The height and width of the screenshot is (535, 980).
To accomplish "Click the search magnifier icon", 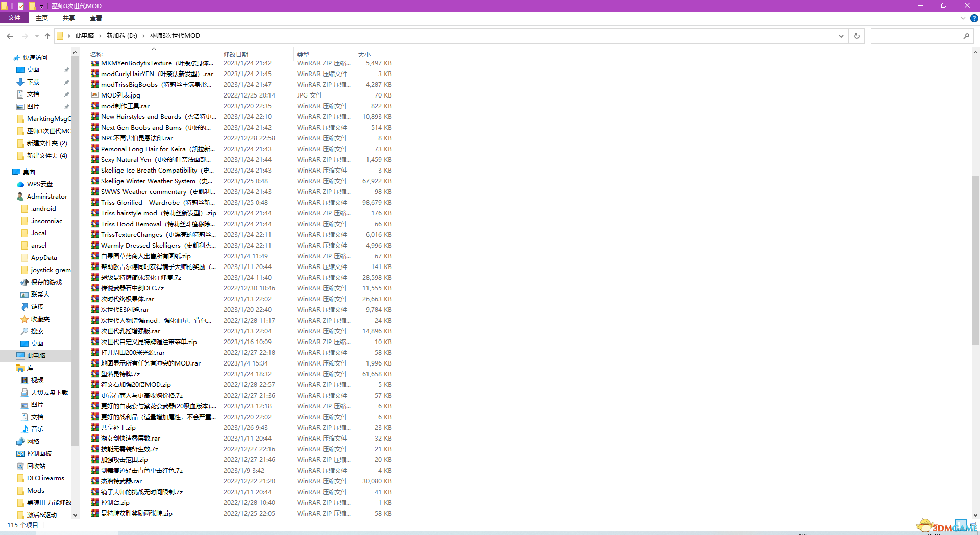I will pyautogui.click(x=966, y=36).
